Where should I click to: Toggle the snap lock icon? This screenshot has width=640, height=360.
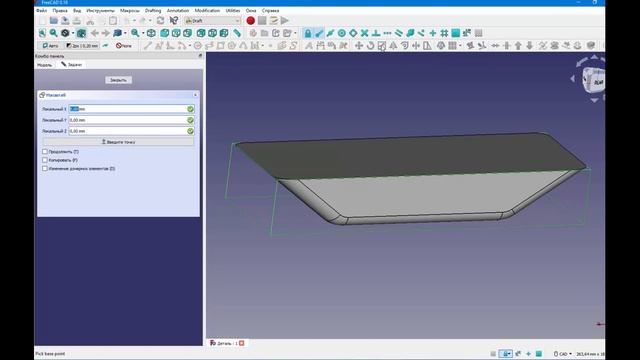tap(308, 33)
